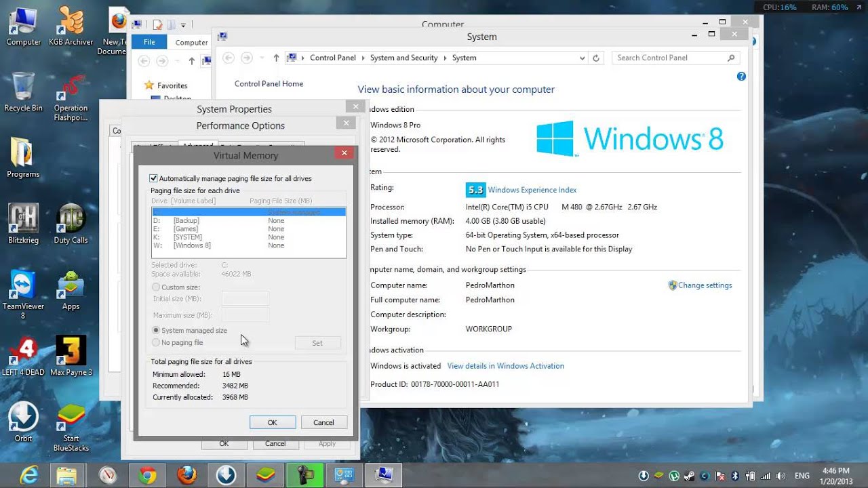
Task: Open Control Panel Home link
Action: (x=269, y=84)
